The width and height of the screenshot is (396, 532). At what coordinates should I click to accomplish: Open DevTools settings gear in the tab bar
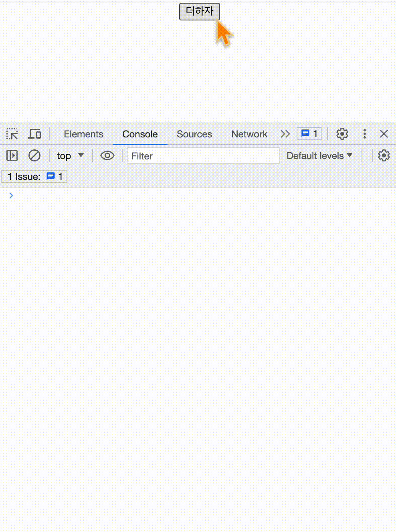pyautogui.click(x=342, y=134)
